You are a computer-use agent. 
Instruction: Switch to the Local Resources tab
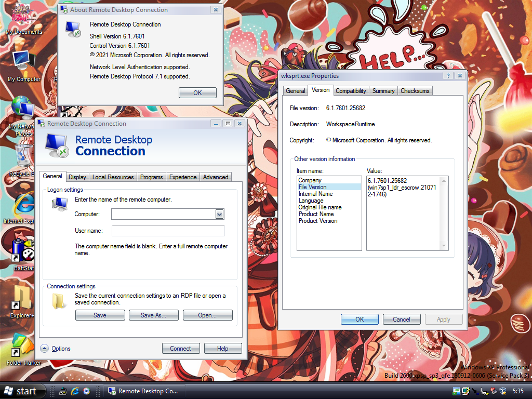113,177
